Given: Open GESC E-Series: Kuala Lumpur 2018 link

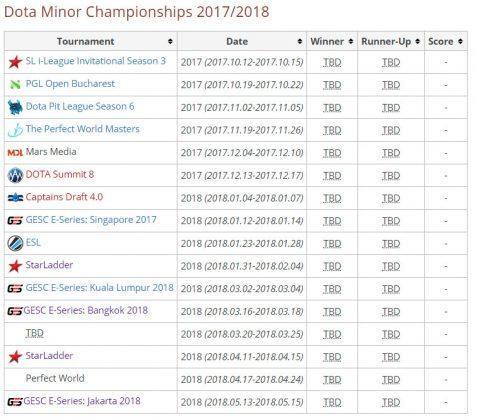Looking at the screenshot, I should pos(100,288).
